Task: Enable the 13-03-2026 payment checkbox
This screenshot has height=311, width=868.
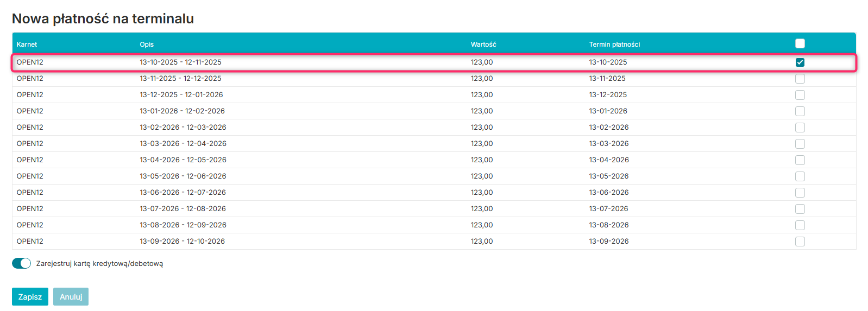Action: 800,144
